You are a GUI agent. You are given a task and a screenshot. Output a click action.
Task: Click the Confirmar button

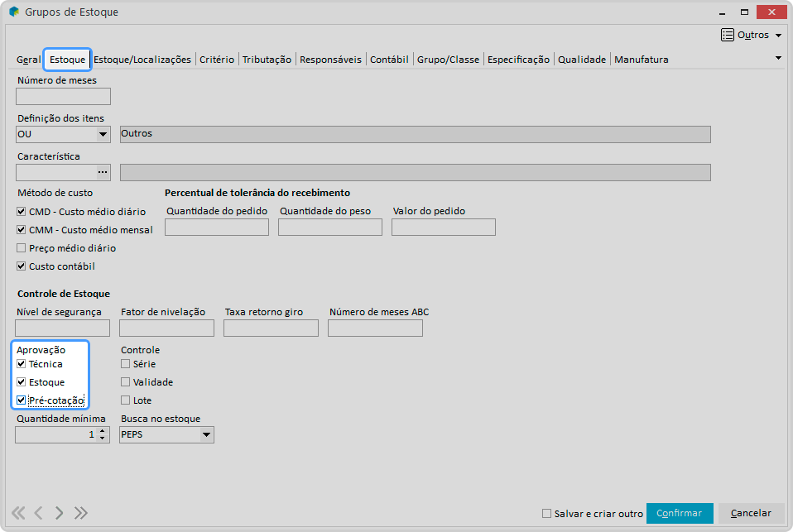(x=680, y=513)
